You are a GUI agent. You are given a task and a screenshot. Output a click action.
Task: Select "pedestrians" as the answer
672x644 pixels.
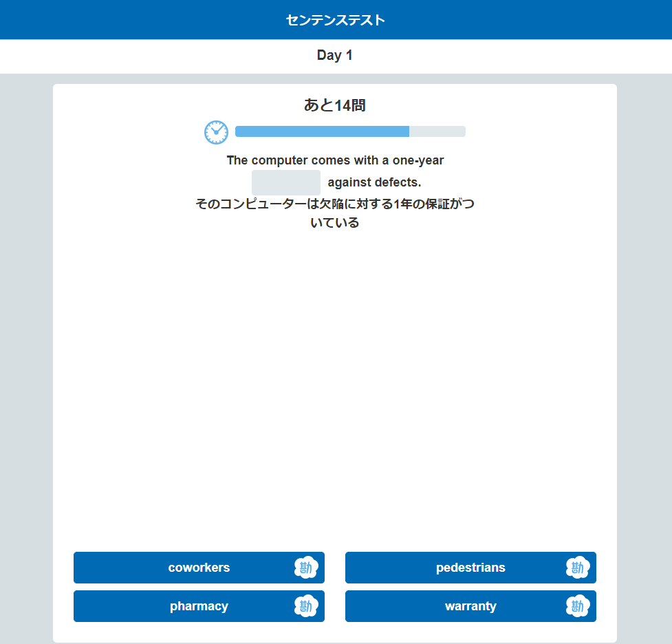pyautogui.click(x=470, y=568)
